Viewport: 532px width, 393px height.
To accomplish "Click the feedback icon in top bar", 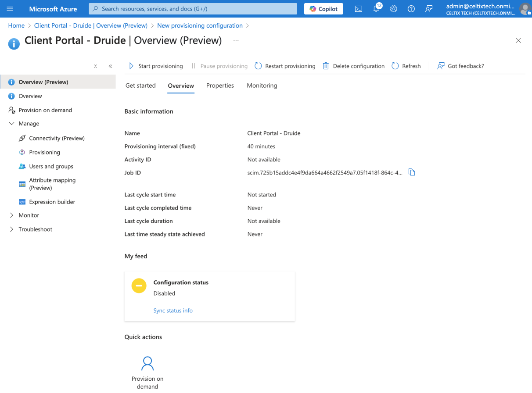I will coord(429,9).
